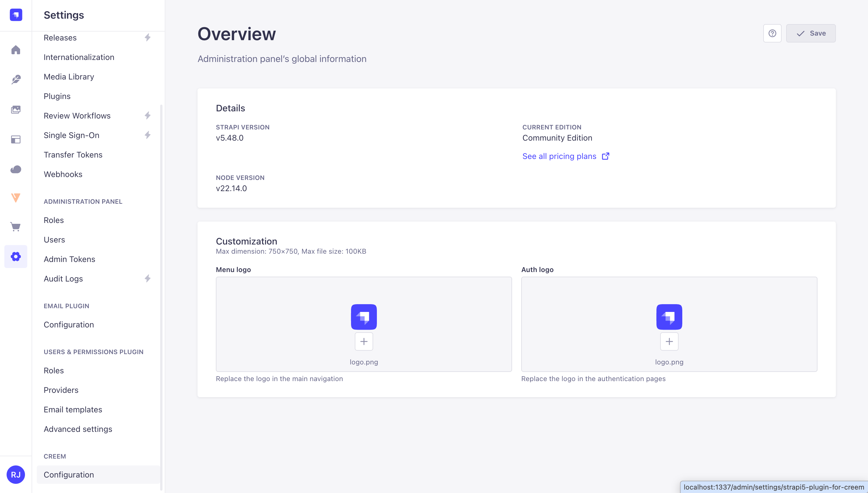The image size is (868, 493).
Task: Open Users under Administration Panel
Action: 54,239
